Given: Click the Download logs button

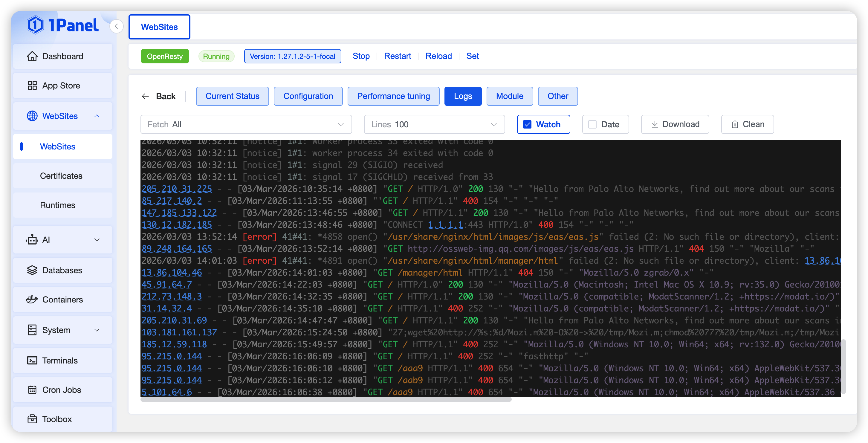Looking at the screenshot, I should (x=675, y=124).
